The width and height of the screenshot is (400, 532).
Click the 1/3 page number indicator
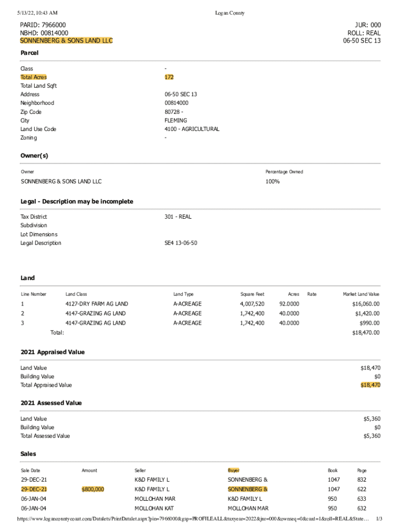pos(379,519)
